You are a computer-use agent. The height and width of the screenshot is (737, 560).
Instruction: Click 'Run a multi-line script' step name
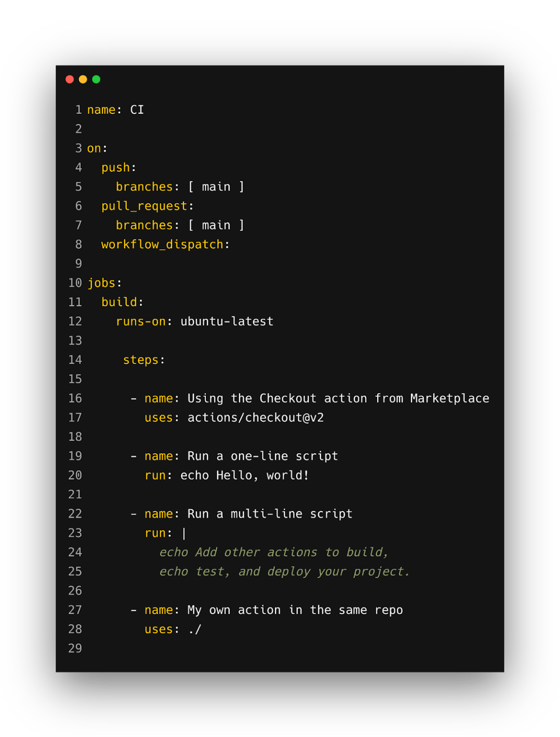[x=270, y=514]
